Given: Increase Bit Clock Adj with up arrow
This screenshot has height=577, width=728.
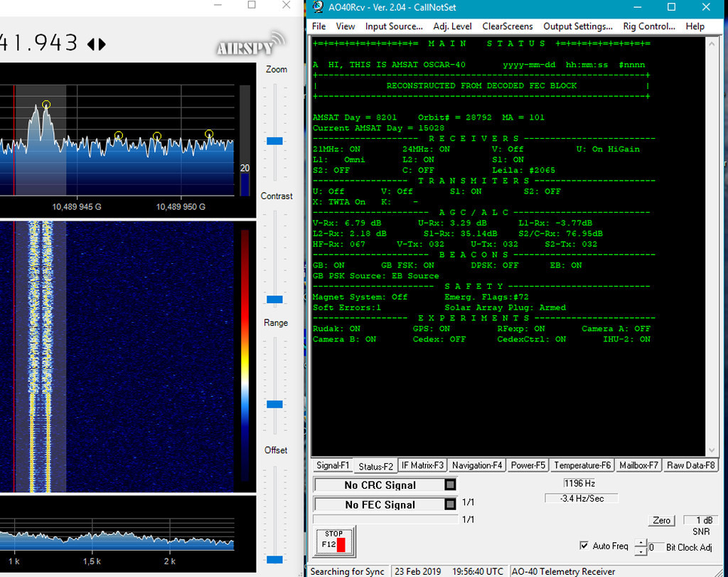Looking at the screenshot, I should (x=641, y=543).
